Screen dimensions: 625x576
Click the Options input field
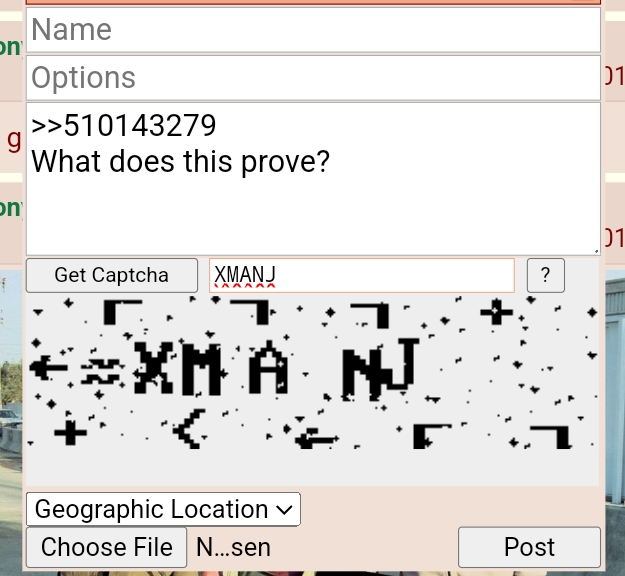pos(313,78)
